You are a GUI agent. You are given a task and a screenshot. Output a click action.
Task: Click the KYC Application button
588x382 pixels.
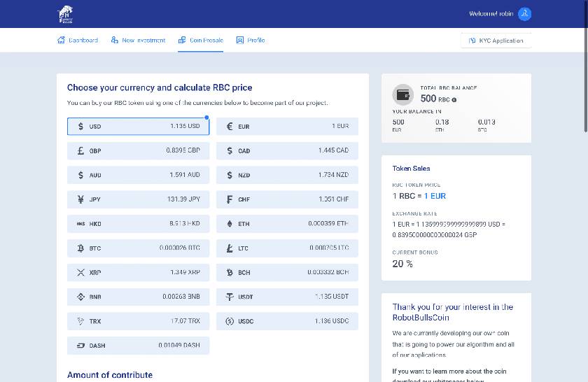496,41
